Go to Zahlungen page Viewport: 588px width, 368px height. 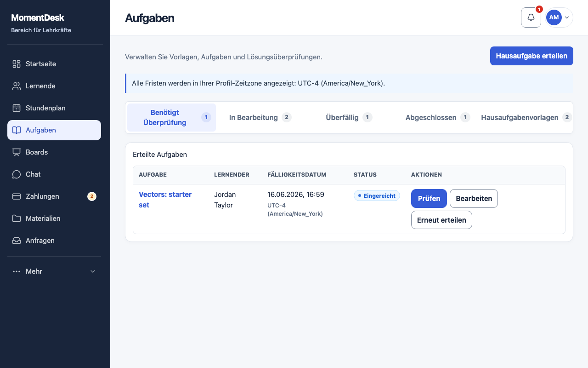click(x=54, y=196)
